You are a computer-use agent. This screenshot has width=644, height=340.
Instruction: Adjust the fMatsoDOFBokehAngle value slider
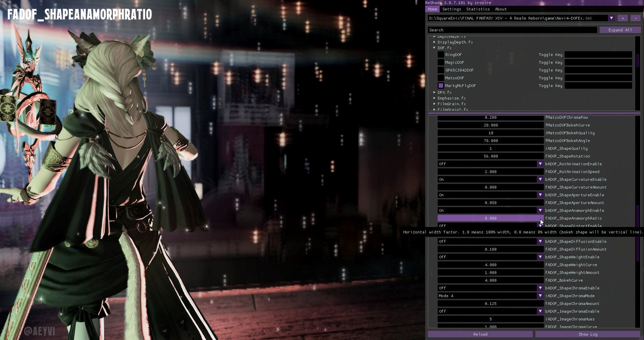tap(491, 141)
